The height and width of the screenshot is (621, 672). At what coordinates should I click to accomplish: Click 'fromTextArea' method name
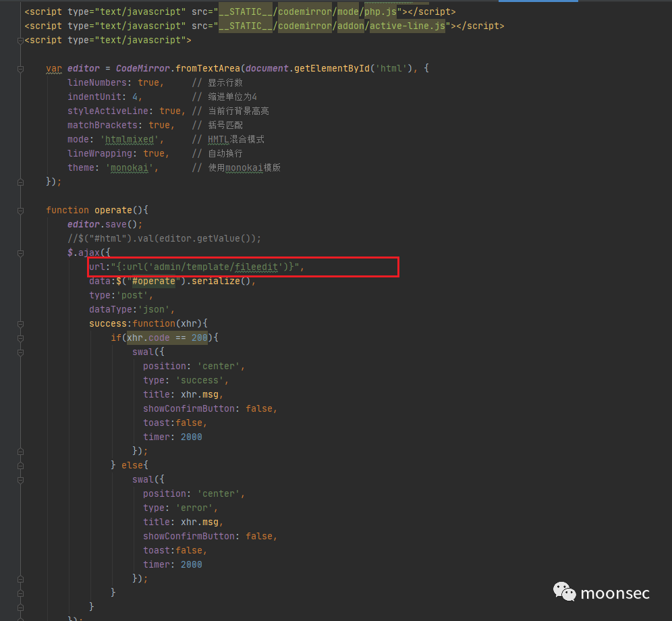coord(208,68)
